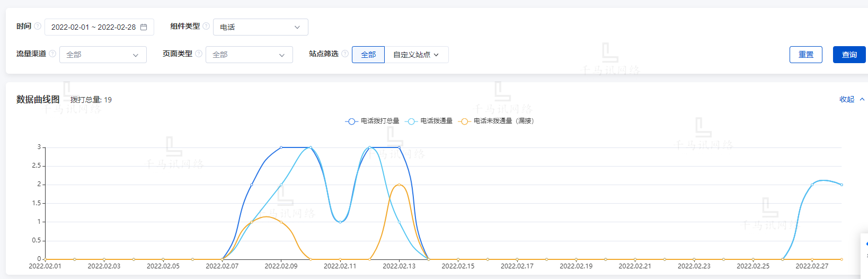
Task: Click help icon next to 时间 label
Action: 38,26
